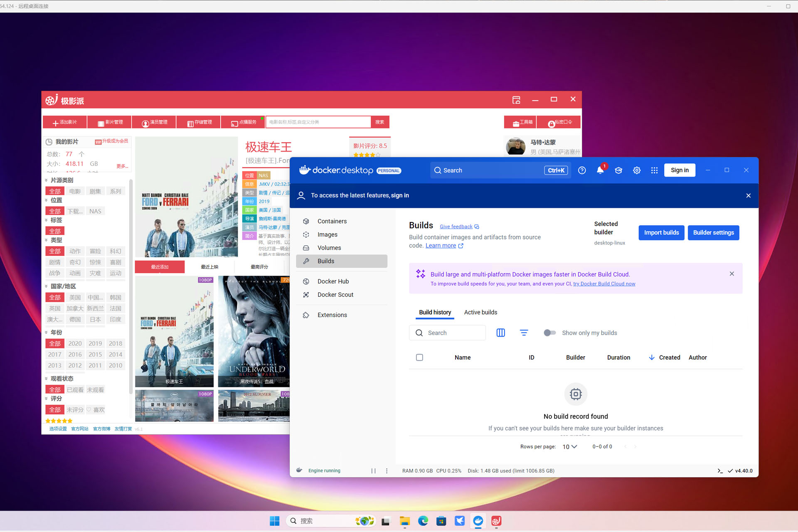The image size is (798, 532).
Task: Open Docker settings gear icon
Action: [637, 170]
